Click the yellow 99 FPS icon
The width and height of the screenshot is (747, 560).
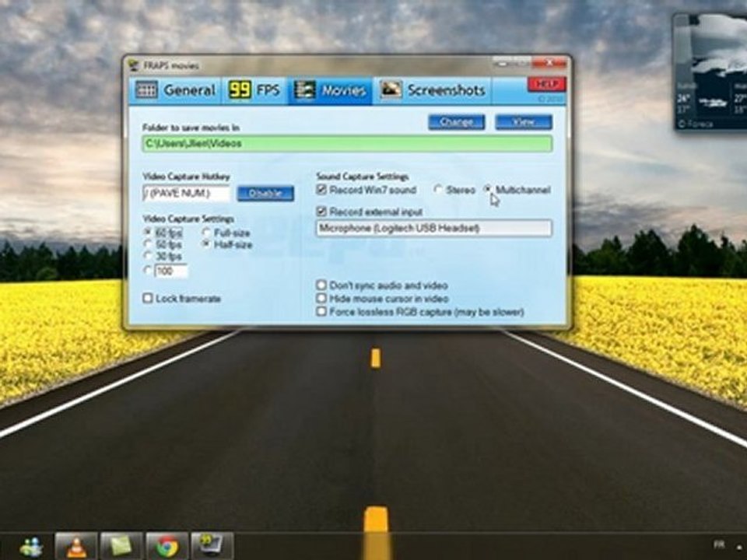tap(240, 90)
